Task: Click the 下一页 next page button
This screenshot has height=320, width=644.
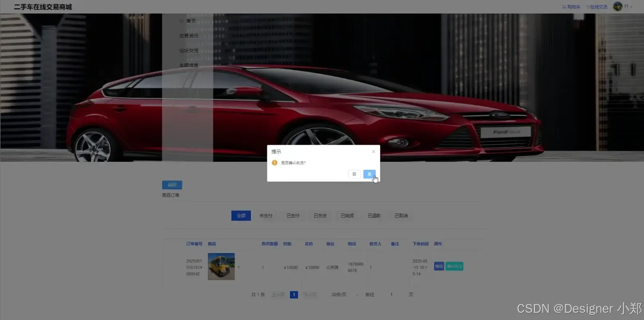Action: (309, 294)
